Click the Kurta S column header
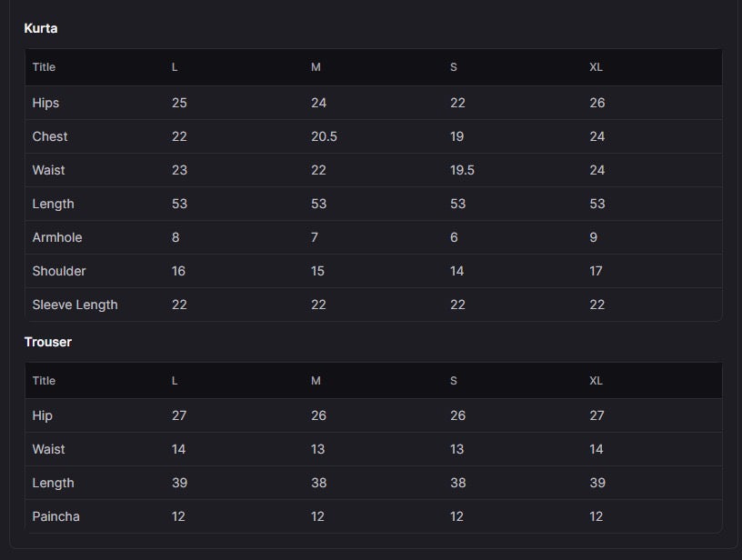742x560 pixels. (454, 67)
